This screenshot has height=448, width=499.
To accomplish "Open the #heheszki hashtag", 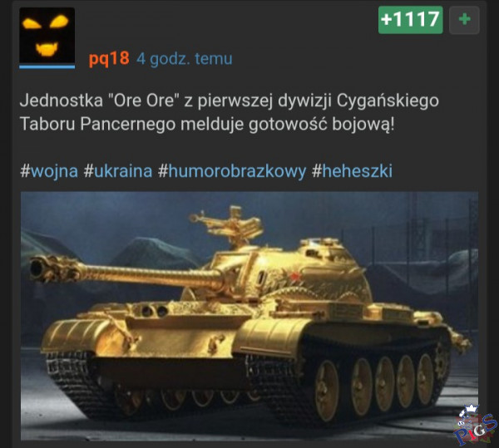I will [x=352, y=170].
